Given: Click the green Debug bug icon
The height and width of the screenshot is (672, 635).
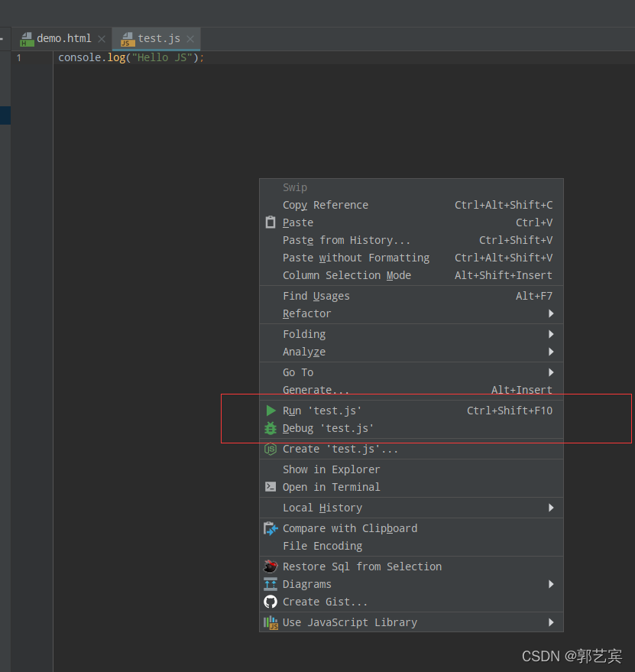Looking at the screenshot, I should click(271, 428).
